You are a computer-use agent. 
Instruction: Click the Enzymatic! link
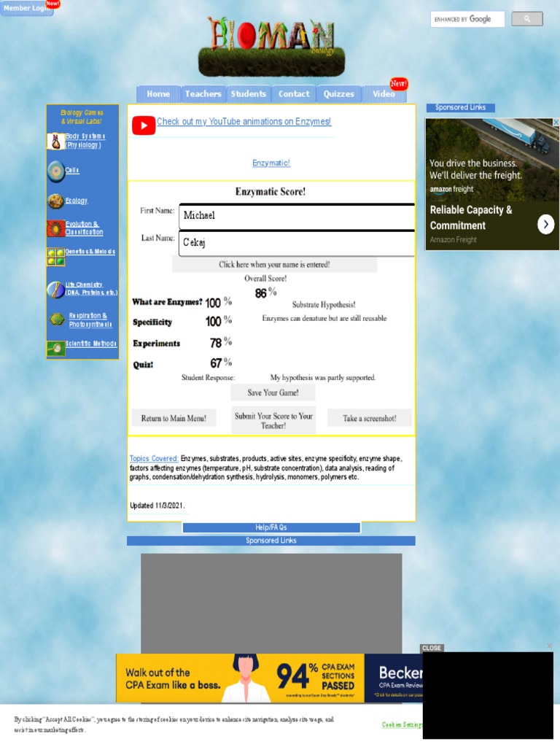coord(271,163)
